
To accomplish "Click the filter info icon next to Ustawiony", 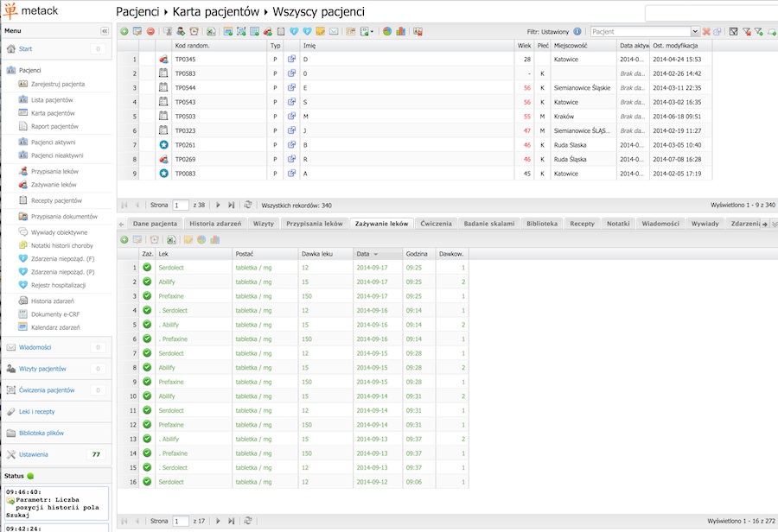I will click(x=577, y=31).
